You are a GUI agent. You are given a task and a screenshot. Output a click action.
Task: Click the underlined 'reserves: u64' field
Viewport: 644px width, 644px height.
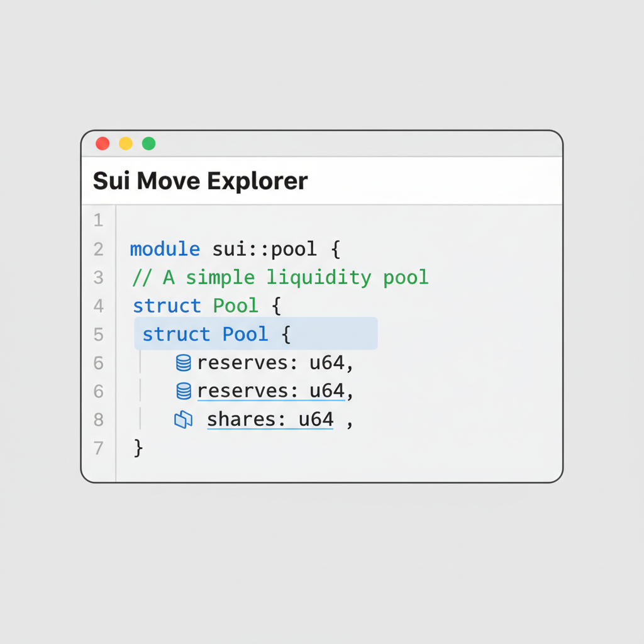point(271,391)
